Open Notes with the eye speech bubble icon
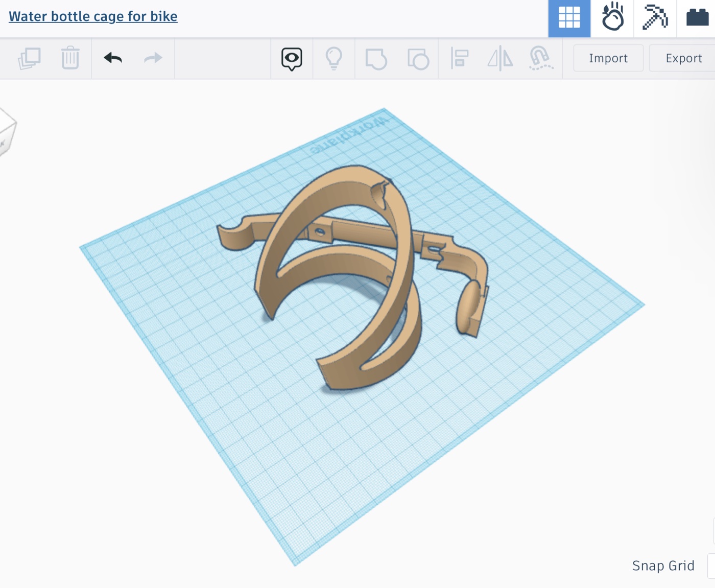This screenshot has height=588, width=715. (292, 59)
